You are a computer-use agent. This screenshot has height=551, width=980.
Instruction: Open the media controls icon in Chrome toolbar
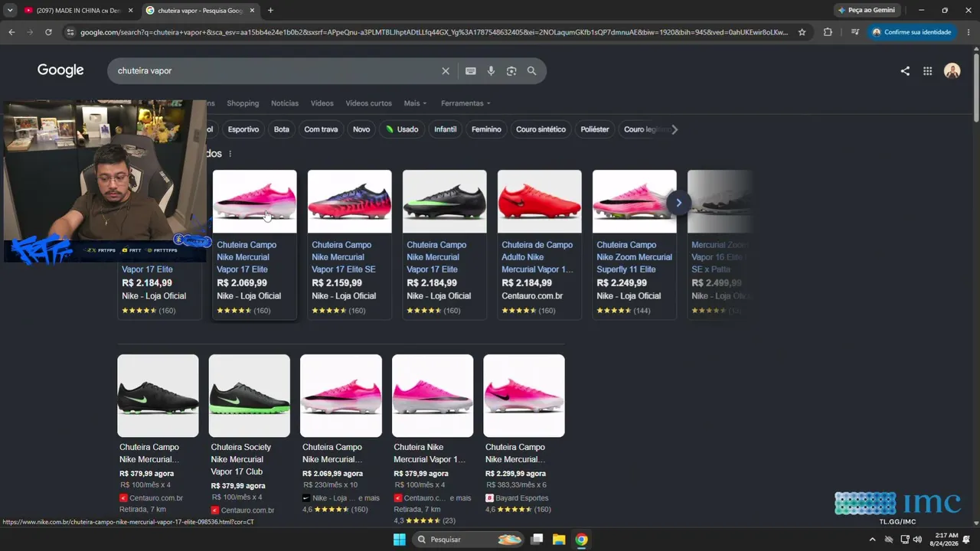(854, 32)
